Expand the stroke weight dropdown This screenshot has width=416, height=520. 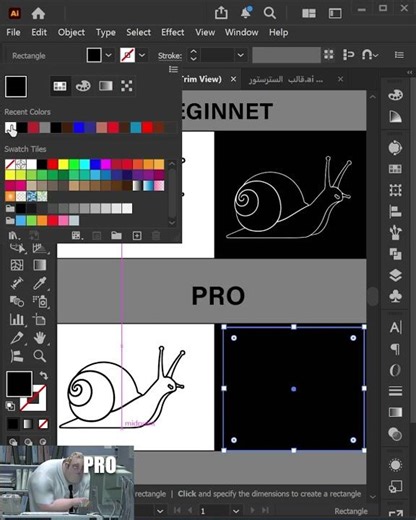click(x=241, y=55)
